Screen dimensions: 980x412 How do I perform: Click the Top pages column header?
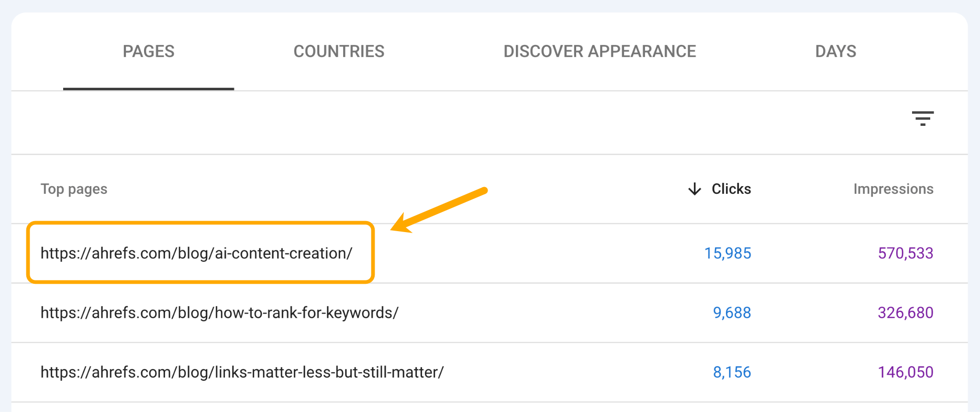coord(73,189)
